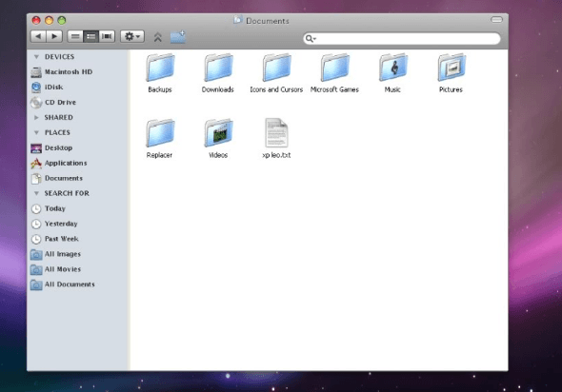Go forward with the right arrow button

(54, 36)
